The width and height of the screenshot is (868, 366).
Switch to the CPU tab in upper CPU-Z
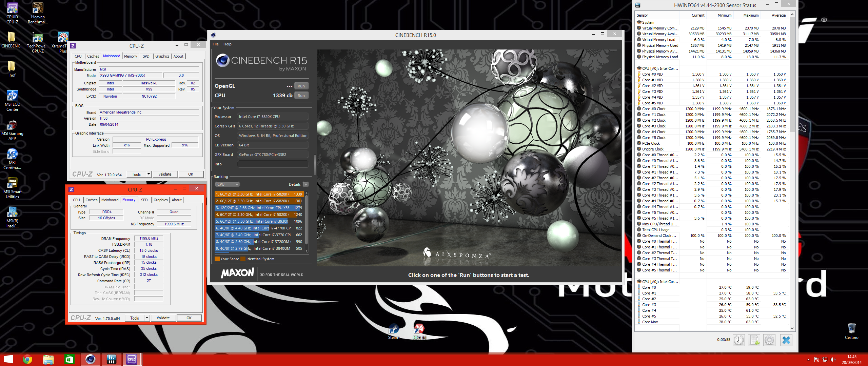click(x=78, y=56)
